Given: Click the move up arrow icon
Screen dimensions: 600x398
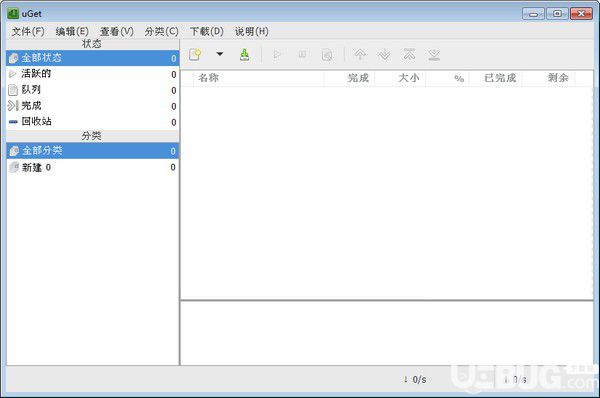Looking at the screenshot, I should (360, 55).
